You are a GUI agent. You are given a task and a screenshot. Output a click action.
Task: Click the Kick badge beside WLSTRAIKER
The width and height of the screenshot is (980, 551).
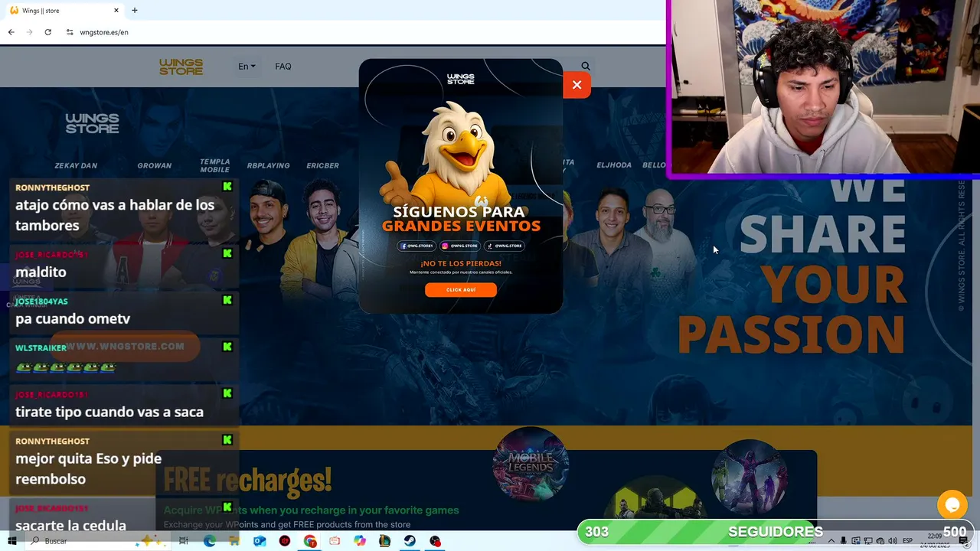coord(227,347)
